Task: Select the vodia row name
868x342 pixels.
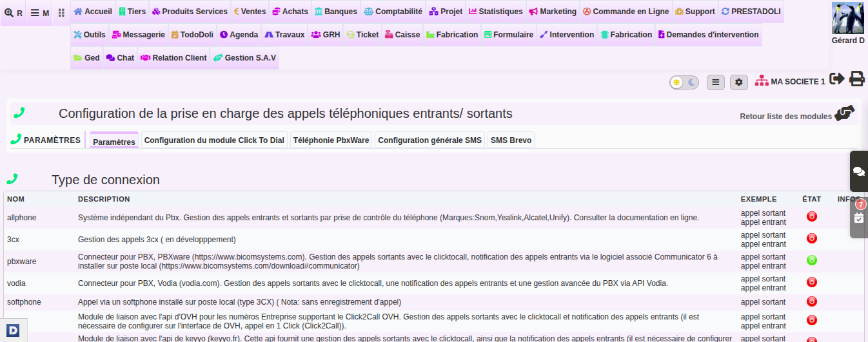Action: point(17,283)
